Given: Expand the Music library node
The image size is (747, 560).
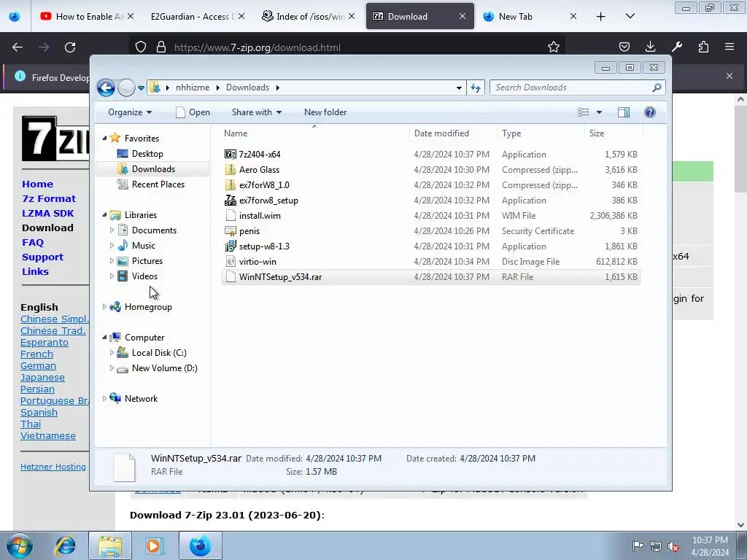Looking at the screenshot, I should [112, 245].
